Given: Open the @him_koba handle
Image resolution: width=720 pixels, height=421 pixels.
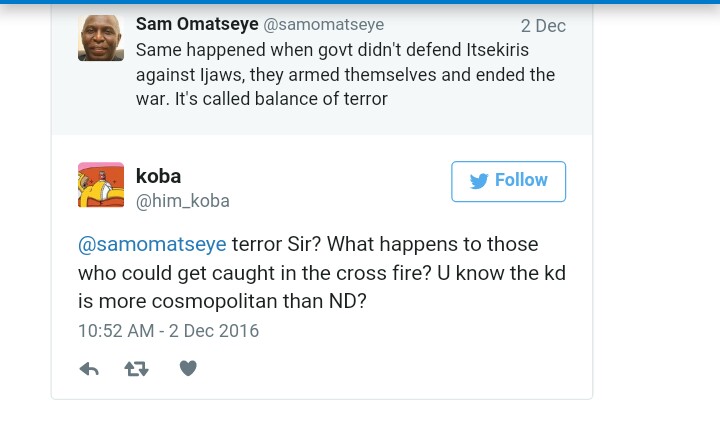Looking at the screenshot, I should pos(182,201).
